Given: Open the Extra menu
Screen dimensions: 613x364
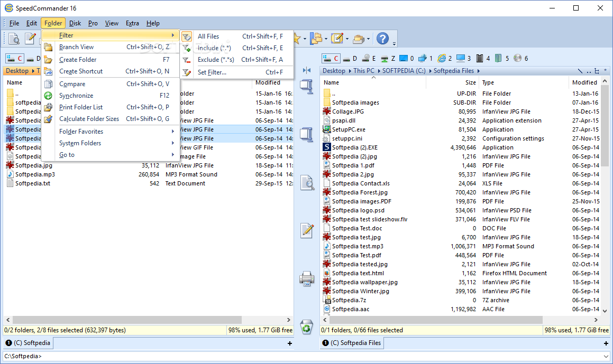Looking at the screenshot, I should [x=132, y=23].
